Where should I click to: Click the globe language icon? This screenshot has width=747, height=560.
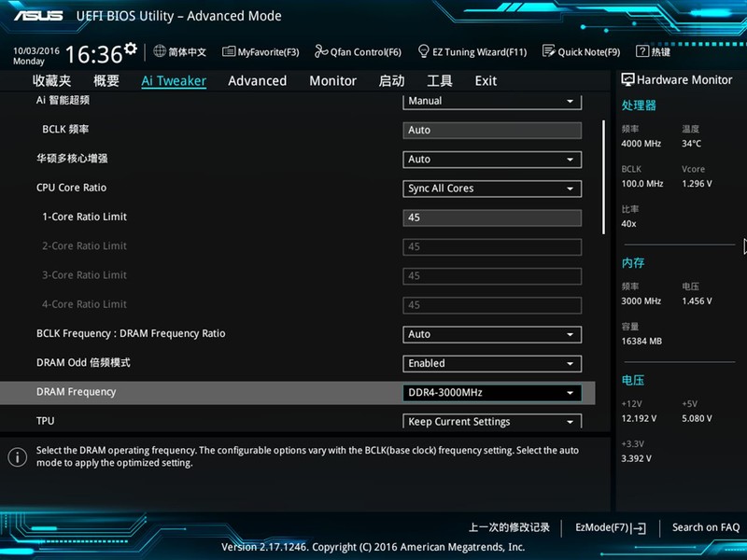click(x=160, y=51)
